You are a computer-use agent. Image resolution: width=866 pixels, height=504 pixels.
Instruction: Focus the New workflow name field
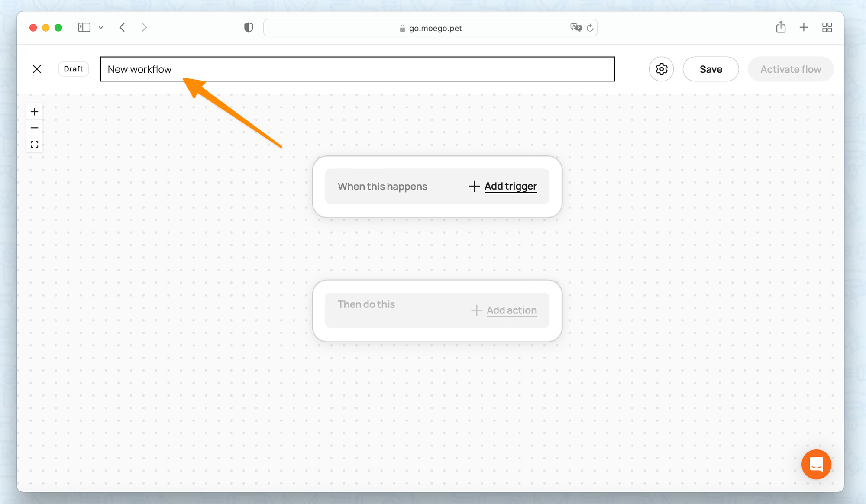[x=357, y=69]
